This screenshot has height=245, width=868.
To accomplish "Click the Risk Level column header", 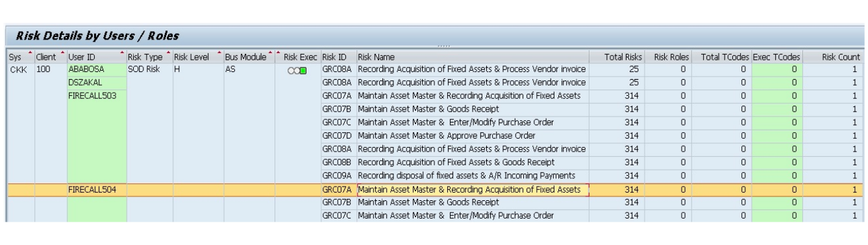I will [x=197, y=57].
